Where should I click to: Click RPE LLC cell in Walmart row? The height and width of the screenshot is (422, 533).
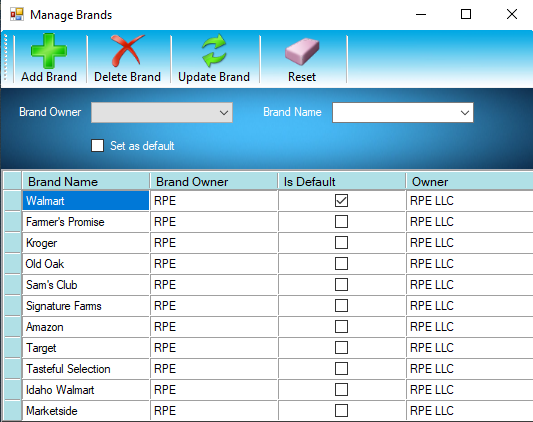coord(469,201)
